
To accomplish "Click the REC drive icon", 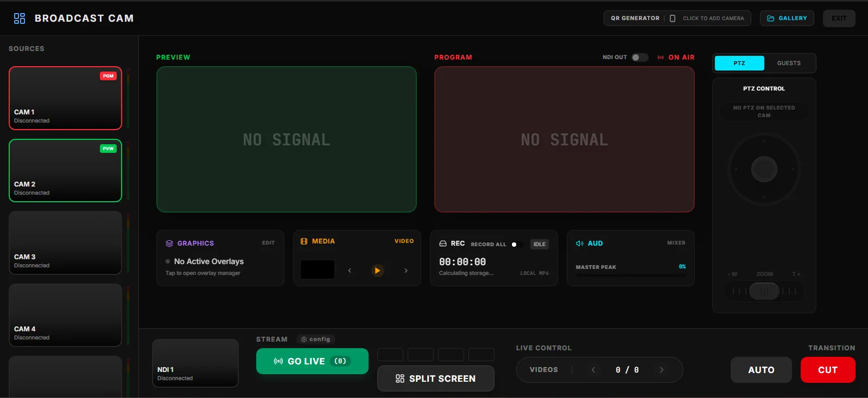I will point(443,244).
